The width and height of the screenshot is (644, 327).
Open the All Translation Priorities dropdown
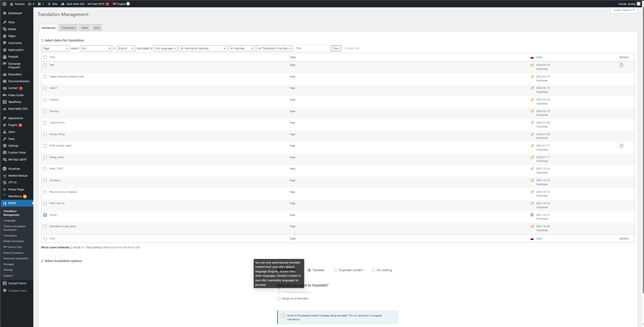tap(274, 48)
